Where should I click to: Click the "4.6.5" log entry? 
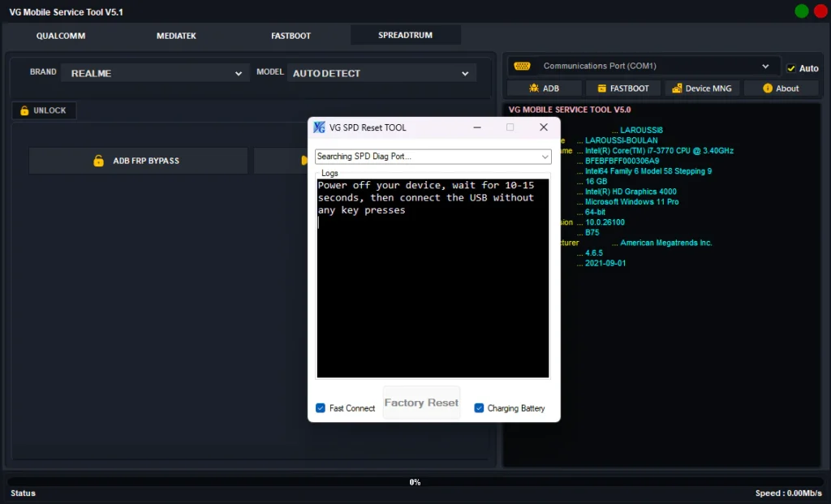593,253
